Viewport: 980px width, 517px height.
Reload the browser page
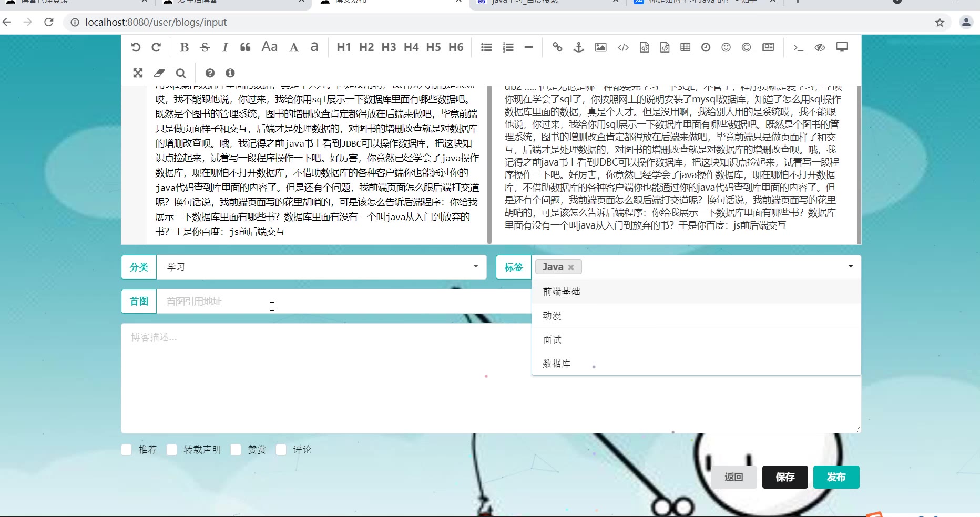point(49,22)
